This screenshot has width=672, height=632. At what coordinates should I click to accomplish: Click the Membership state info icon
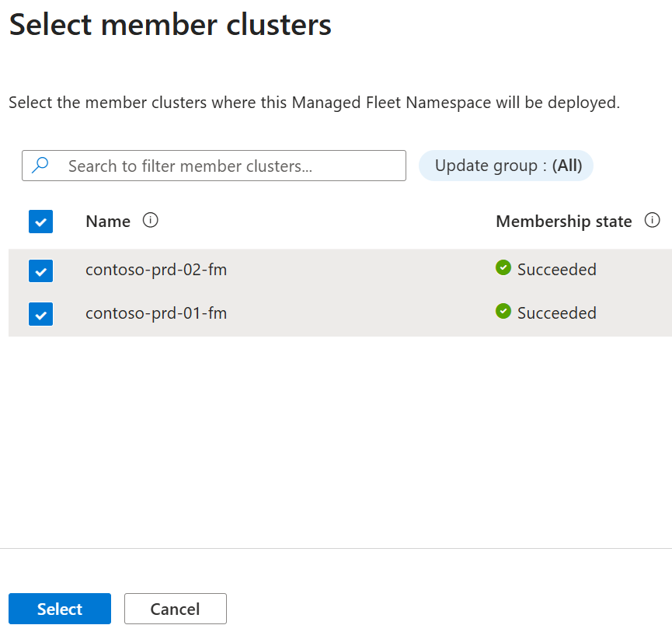(x=653, y=221)
